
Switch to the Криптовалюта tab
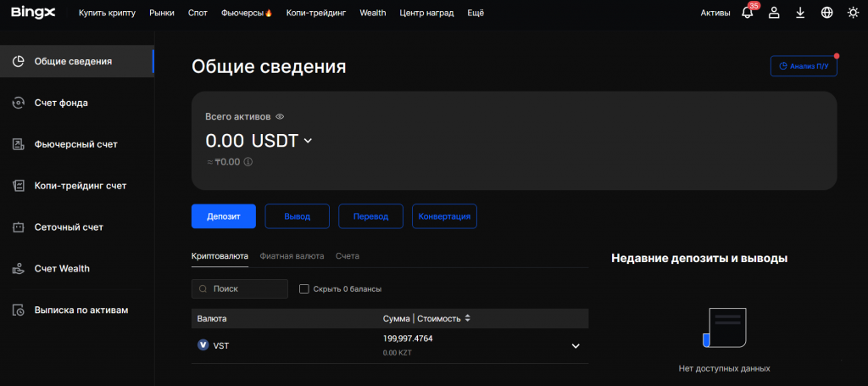click(220, 256)
